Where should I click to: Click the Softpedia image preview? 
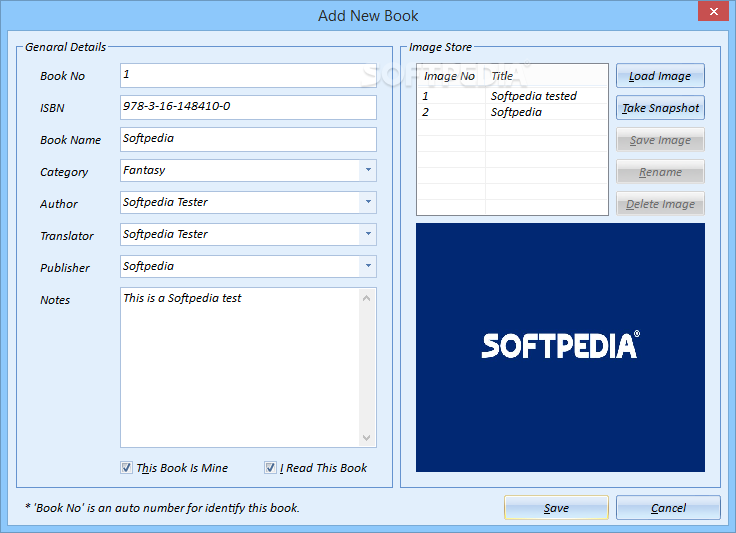[560, 347]
